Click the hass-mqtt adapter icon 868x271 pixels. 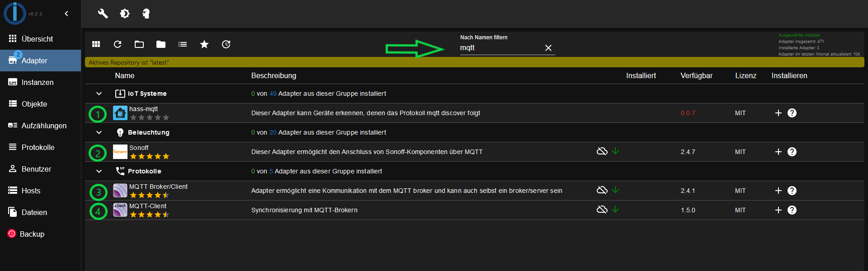[x=120, y=113]
